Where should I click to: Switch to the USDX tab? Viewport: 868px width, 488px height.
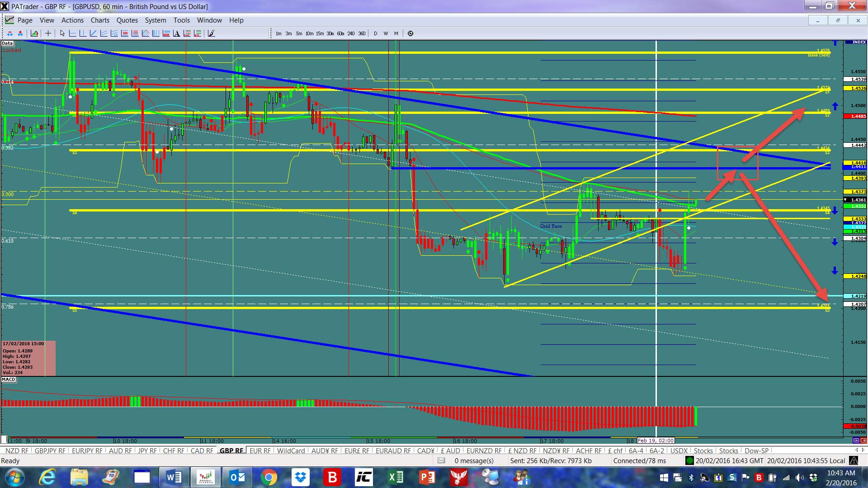coord(679,450)
